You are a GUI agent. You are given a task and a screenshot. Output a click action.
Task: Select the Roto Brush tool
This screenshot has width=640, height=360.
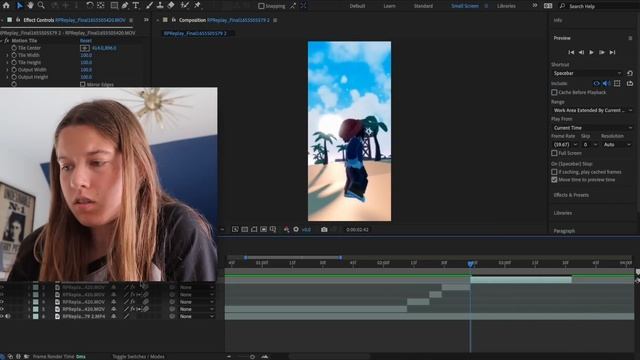[x=185, y=5]
